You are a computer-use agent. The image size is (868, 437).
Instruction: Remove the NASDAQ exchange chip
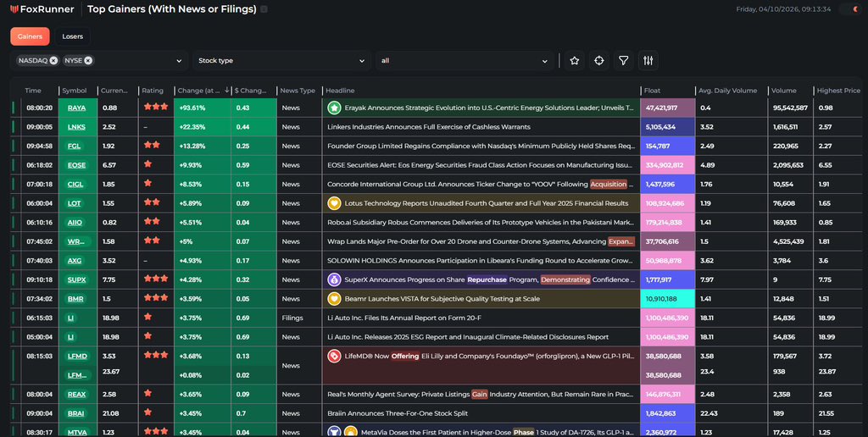(x=53, y=61)
